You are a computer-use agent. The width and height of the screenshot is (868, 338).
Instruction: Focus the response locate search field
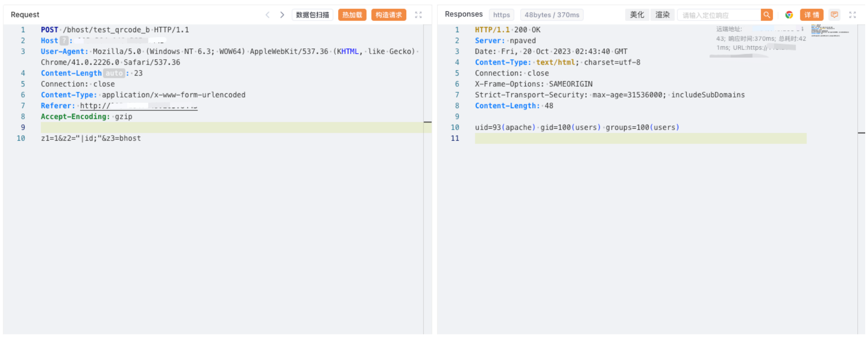(x=718, y=15)
